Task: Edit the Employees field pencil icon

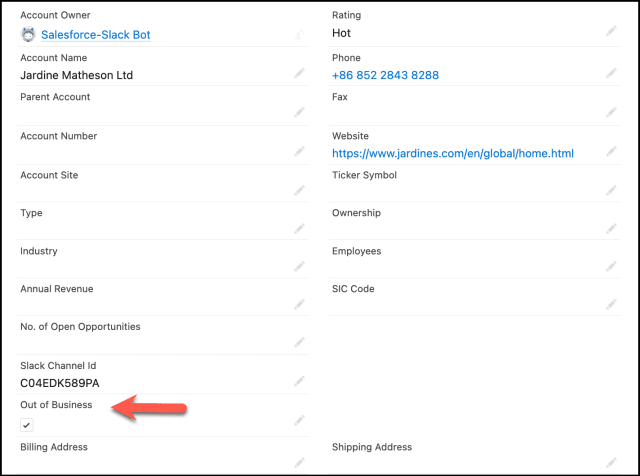Action: [x=611, y=267]
